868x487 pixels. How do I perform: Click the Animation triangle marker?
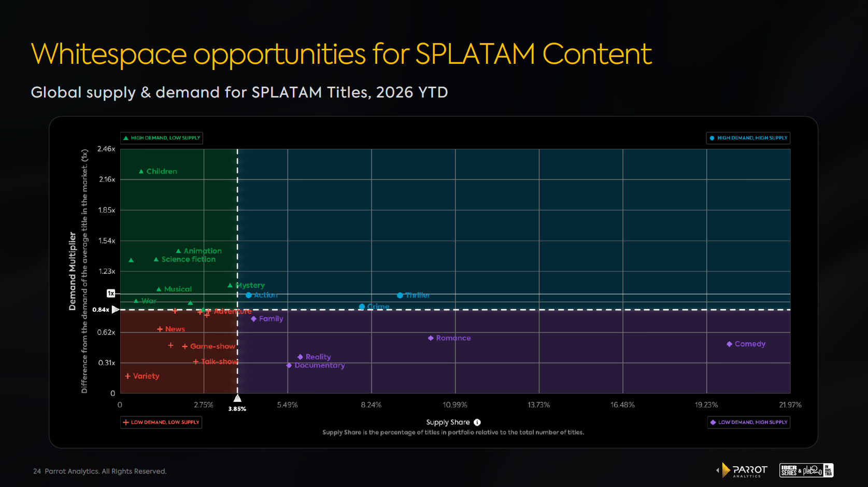coord(178,251)
